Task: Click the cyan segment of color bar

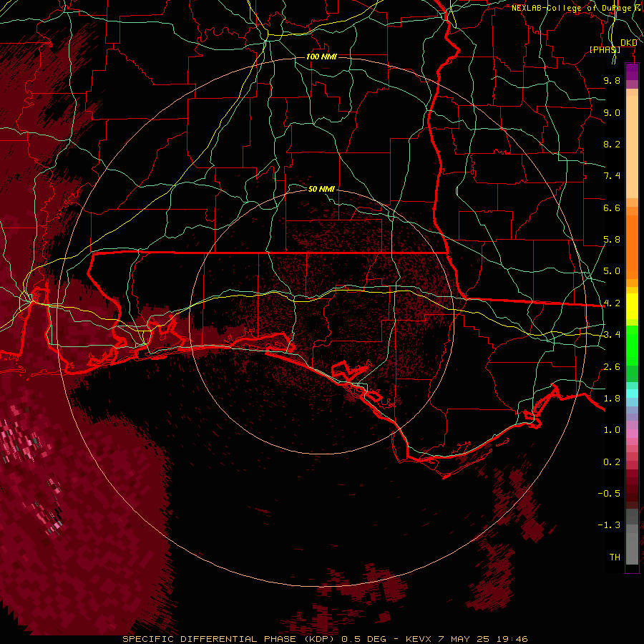Action: [x=632, y=394]
